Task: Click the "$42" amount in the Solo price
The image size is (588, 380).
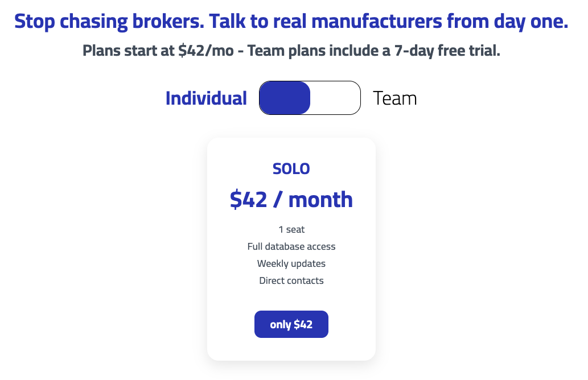Action: tap(249, 200)
